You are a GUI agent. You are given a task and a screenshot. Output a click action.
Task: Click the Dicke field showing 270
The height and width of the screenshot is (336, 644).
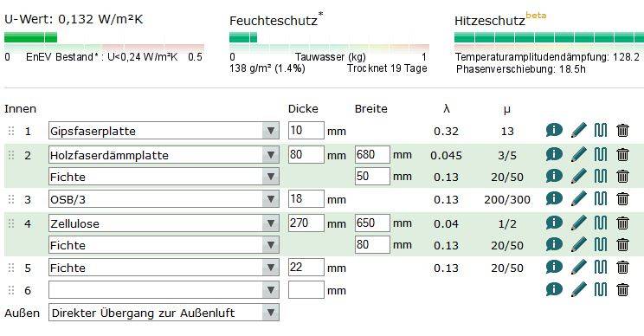pyautogui.click(x=306, y=223)
